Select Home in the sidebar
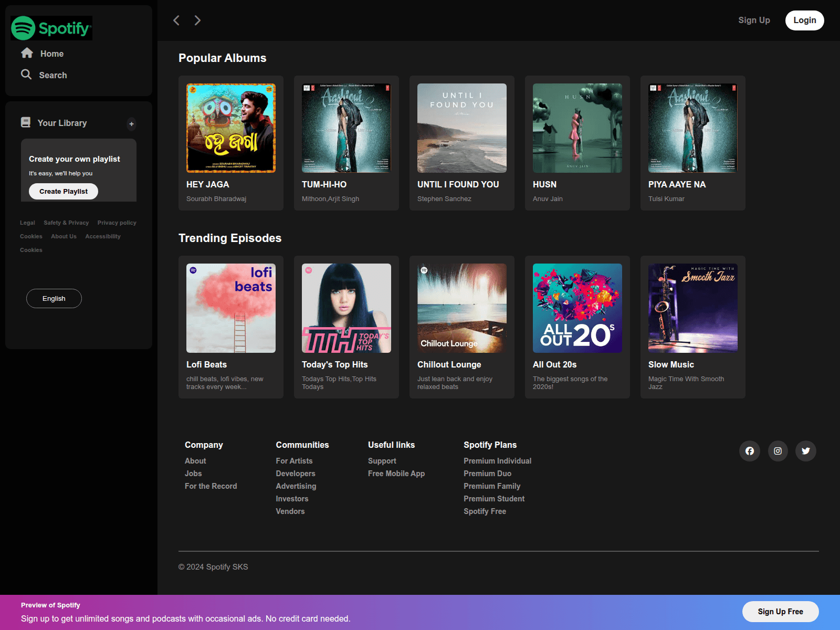Viewport: 840px width, 630px height. (x=52, y=54)
